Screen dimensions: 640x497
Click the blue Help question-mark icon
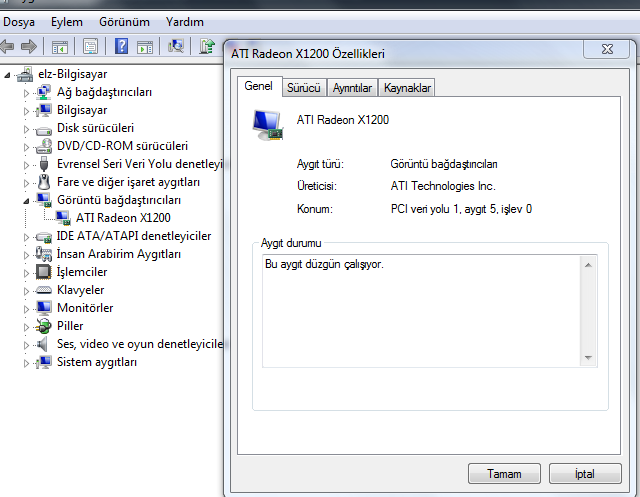coord(122,46)
